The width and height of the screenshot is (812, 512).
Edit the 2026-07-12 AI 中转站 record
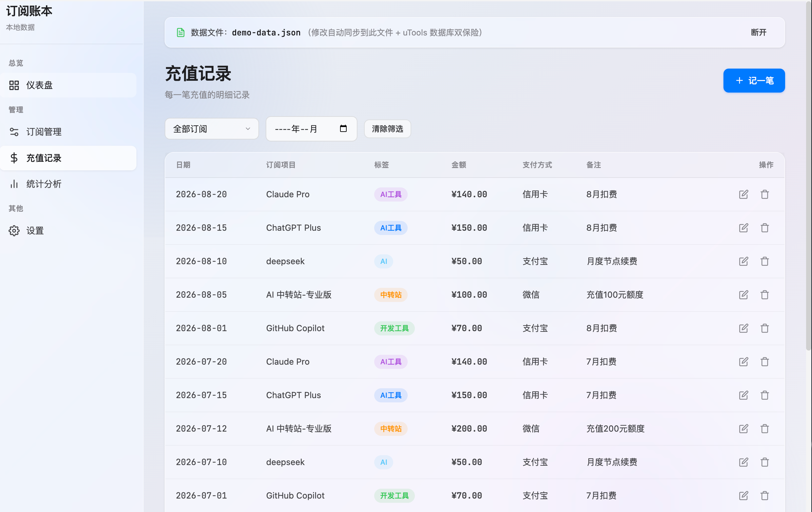[x=743, y=429]
